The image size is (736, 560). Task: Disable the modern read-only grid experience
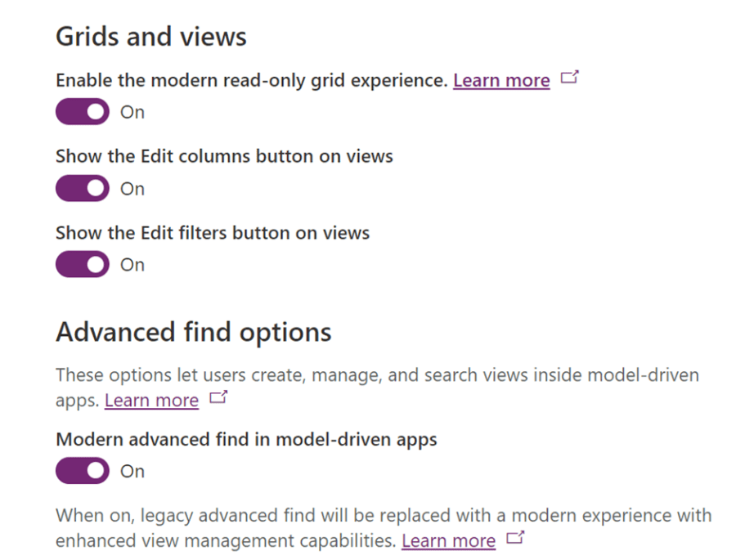(x=82, y=111)
